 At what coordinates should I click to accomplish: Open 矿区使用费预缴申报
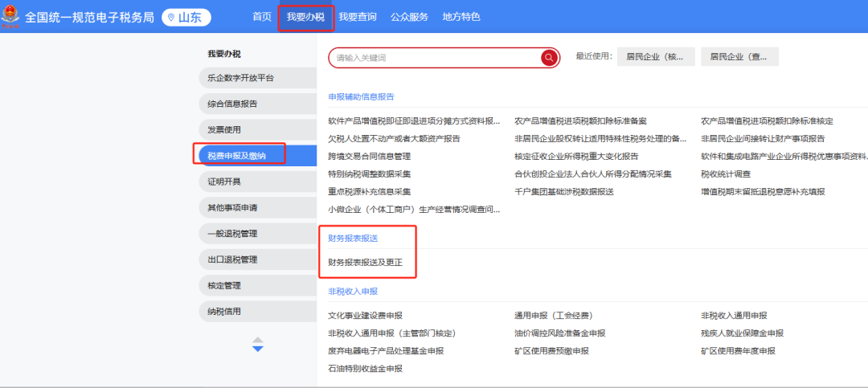[x=551, y=351]
